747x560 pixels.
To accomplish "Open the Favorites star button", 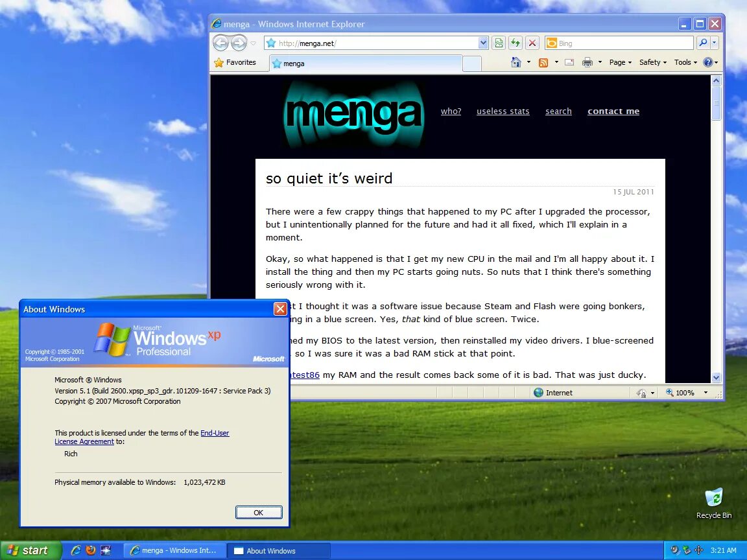I will click(235, 62).
